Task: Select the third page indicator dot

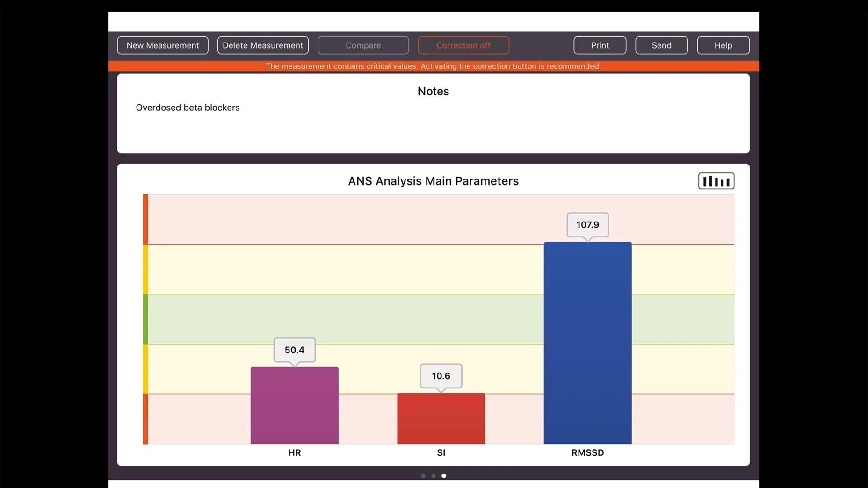Action: (444, 476)
